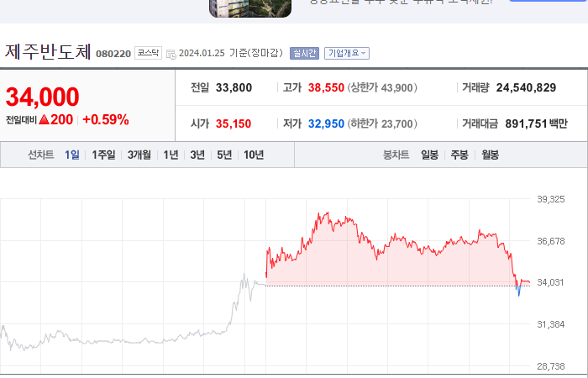588x378 pixels.
Task: Click the current price 34,000
Action: pyautogui.click(x=42, y=97)
